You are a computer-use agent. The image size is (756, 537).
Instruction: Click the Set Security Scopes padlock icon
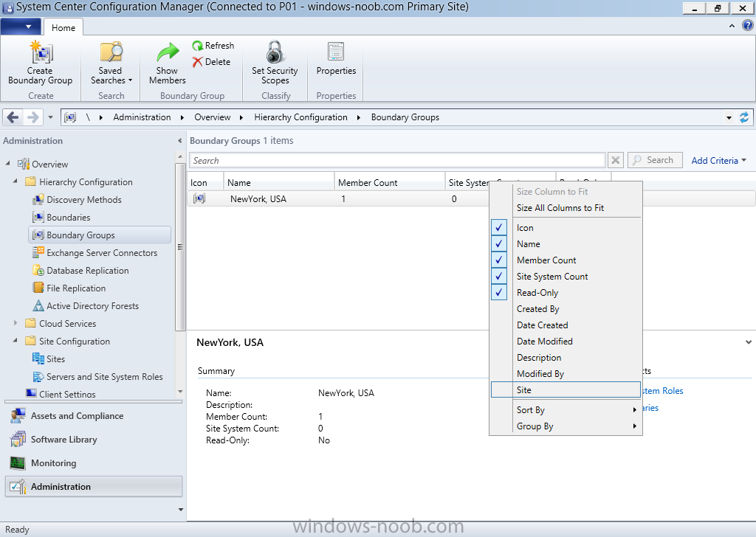(275, 52)
